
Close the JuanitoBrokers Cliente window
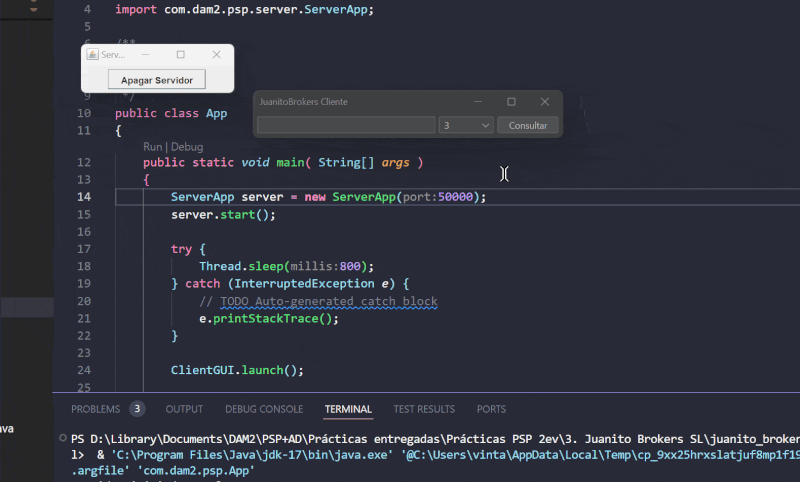click(x=545, y=102)
